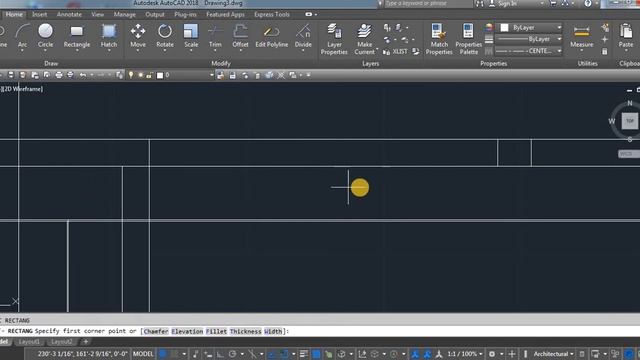Click the Plot printer icon in toolbar

(x=59, y=75)
